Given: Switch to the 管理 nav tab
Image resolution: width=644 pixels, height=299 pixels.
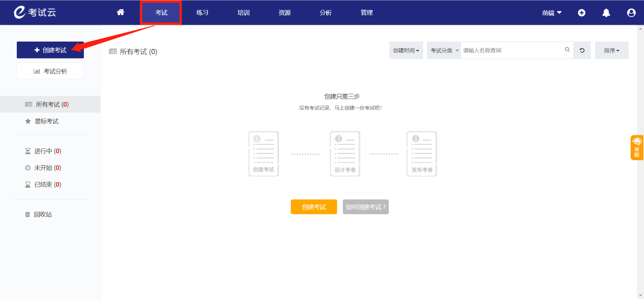Looking at the screenshot, I should [367, 13].
